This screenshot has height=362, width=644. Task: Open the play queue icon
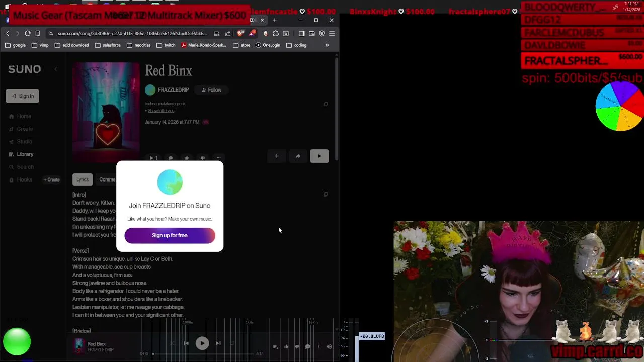coord(275,346)
